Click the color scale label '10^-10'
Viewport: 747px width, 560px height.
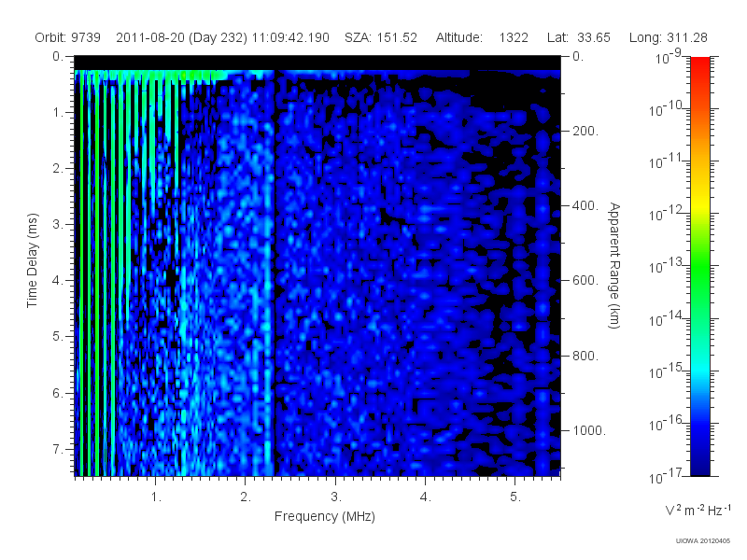coord(666,109)
